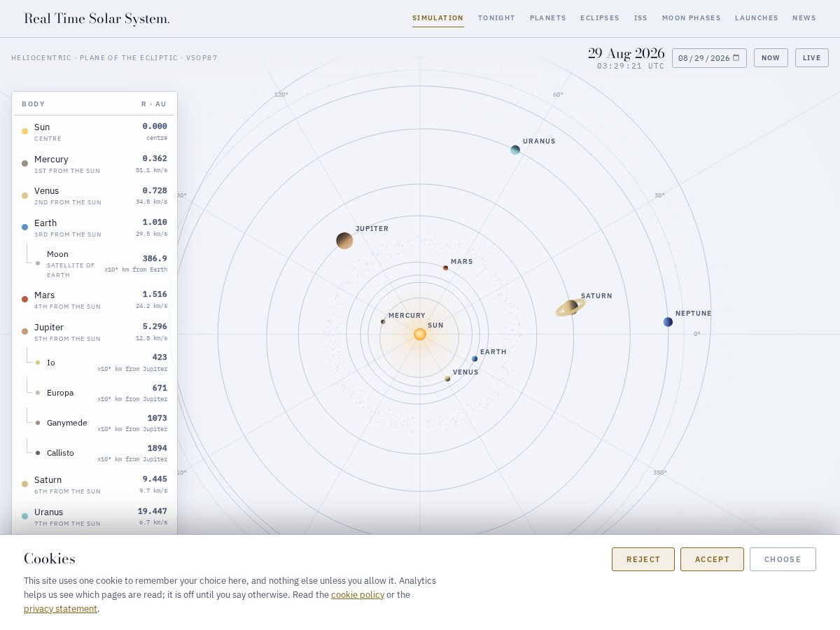Toggle the Live button
Viewport: 840px width, 630px height.
click(x=812, y=58)
